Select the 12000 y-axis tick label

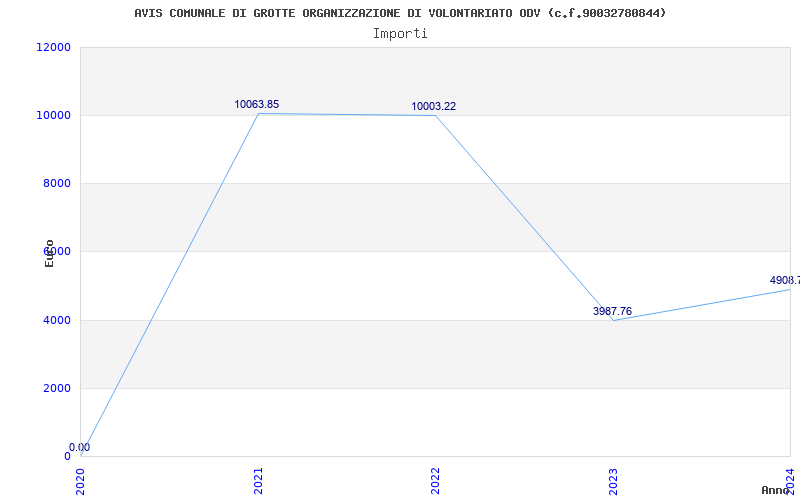coord(54,47)
